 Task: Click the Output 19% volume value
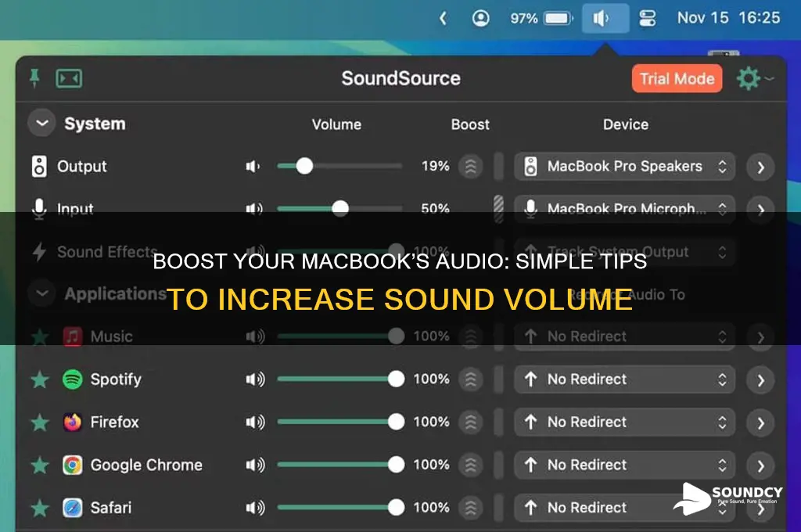pos(435,166)
